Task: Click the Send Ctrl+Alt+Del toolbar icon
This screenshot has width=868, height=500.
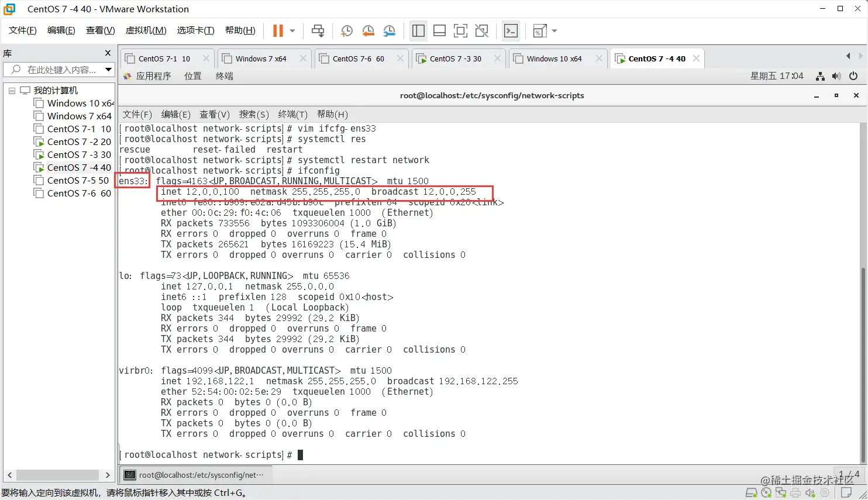Action: 318,30
